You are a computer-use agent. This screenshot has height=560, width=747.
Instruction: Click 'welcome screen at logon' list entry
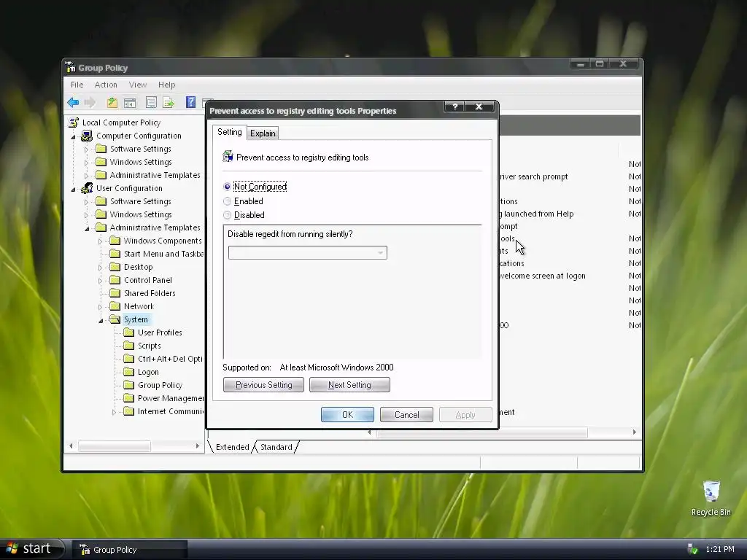coord(543,276)
